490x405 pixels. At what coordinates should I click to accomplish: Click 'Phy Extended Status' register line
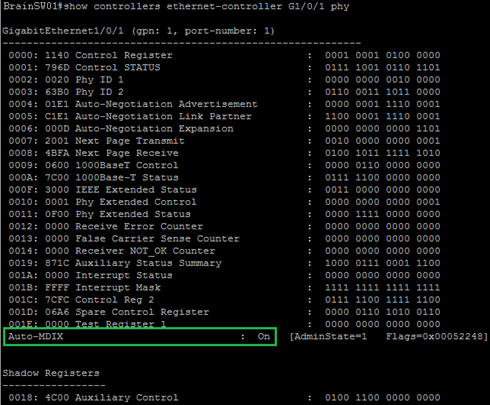click(224, 214)
